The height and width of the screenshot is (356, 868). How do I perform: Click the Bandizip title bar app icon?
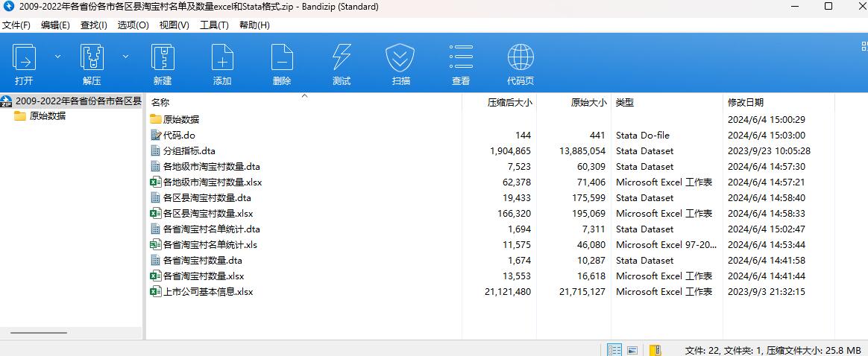pos(9,7)
